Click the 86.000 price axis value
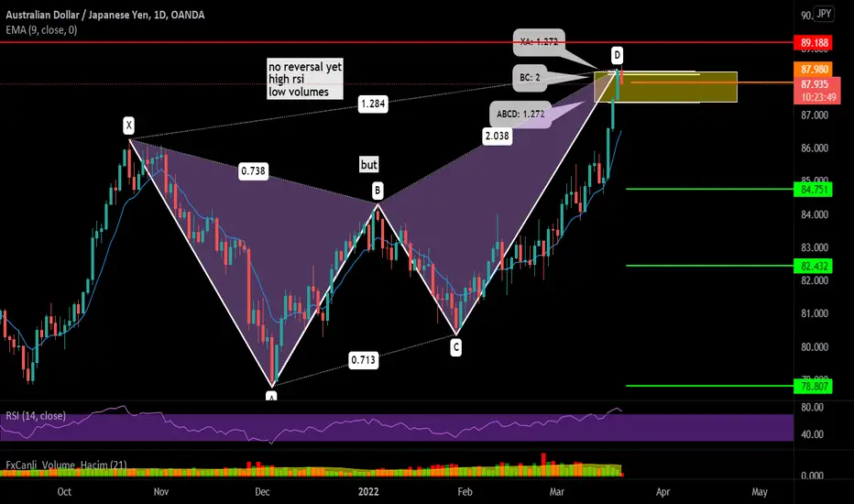Viewport: 854px width, 504px height. click(x=815, y=148)
